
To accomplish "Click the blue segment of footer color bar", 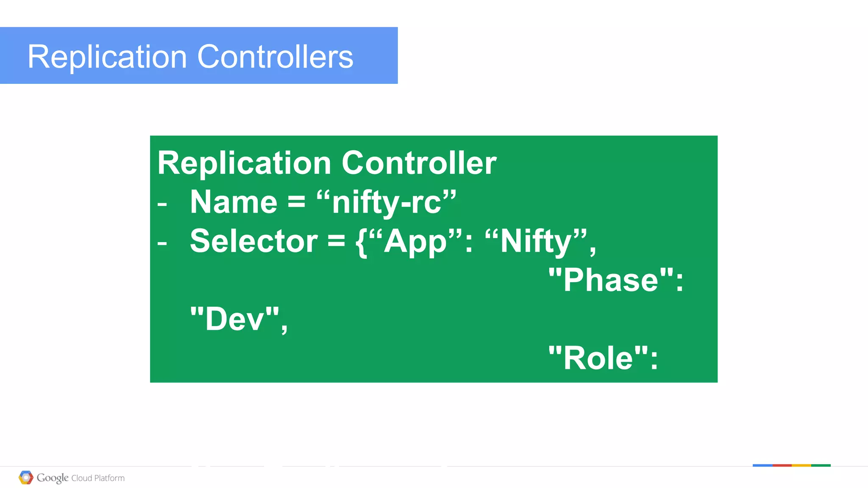I will (x=762, y=465).
